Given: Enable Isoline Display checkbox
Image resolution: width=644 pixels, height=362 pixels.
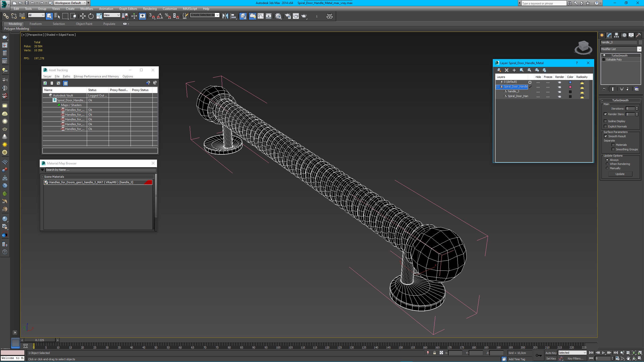Looking at the screenshot, I should click(606, 121).
